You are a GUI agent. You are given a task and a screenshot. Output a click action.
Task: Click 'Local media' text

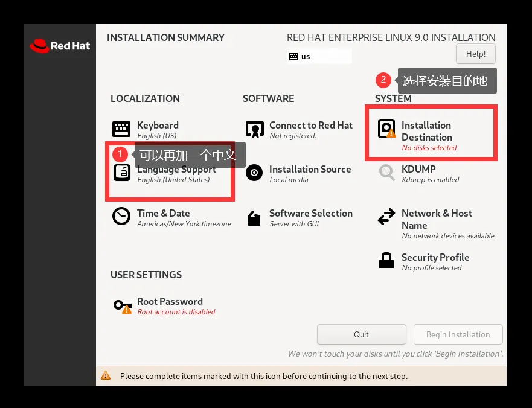[289, 179]
